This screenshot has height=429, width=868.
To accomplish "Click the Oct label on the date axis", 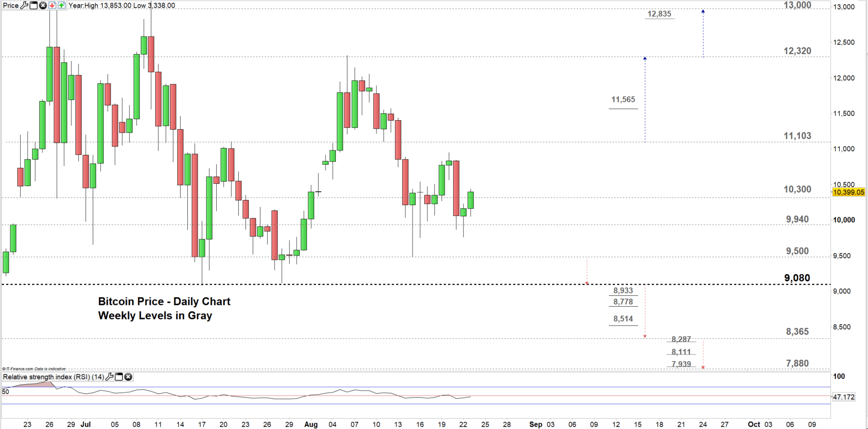I will 754,424.
